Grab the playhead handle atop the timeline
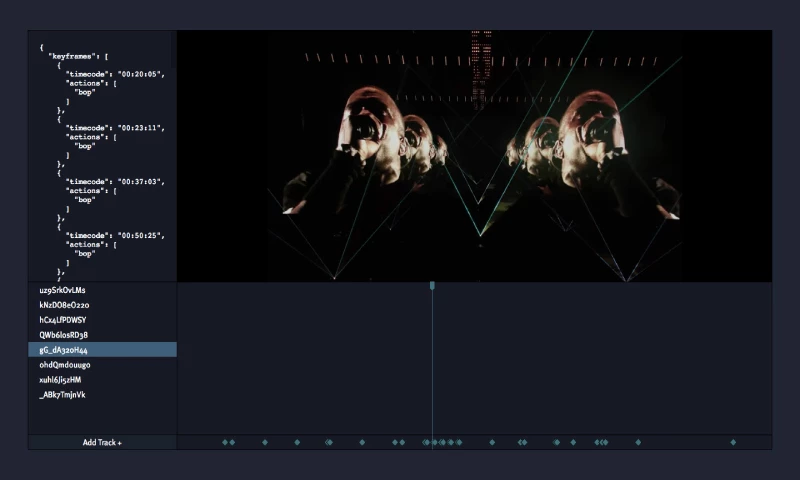800x480 pixels. (x=432, y=286)
